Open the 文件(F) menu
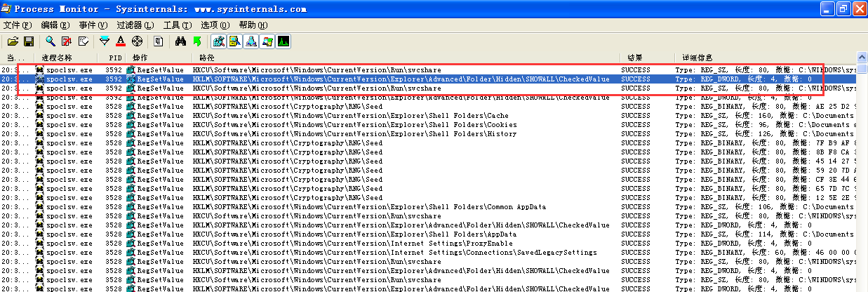Viewport: 868px width, 292px height. tap(18, 25)
